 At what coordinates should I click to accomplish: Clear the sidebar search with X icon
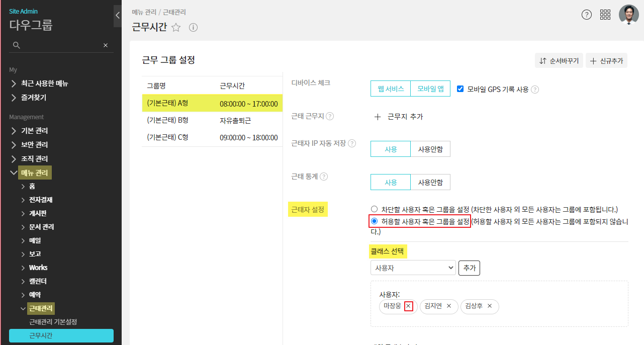[x=106, y=45]
